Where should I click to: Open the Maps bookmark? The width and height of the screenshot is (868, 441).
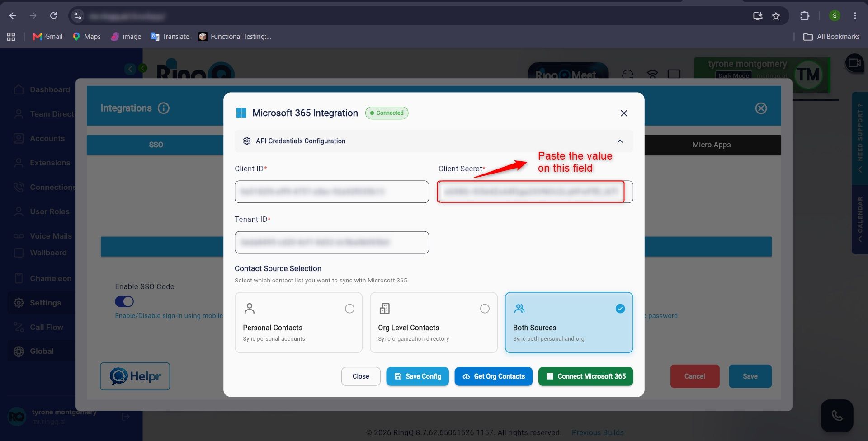pos(87,37)
